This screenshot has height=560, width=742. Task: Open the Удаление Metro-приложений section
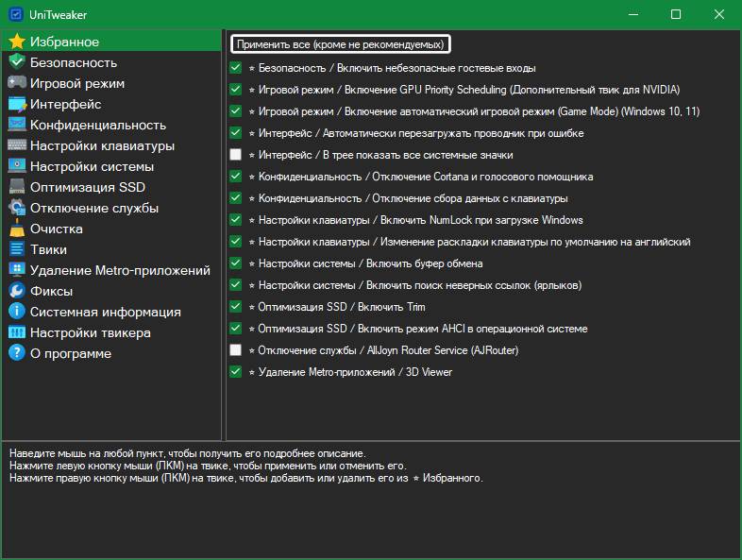click(x=120, y=270)
